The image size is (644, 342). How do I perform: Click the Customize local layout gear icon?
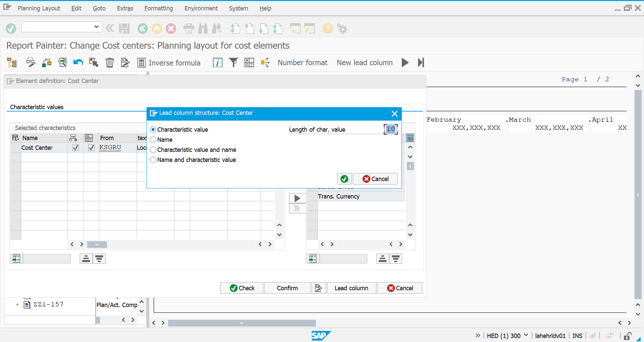[342, 28]
